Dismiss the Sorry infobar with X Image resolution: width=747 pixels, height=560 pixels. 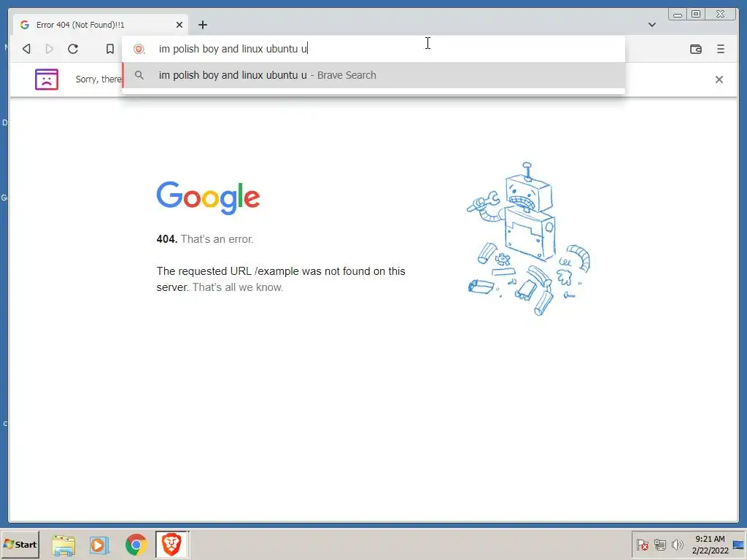pos(719,79)
